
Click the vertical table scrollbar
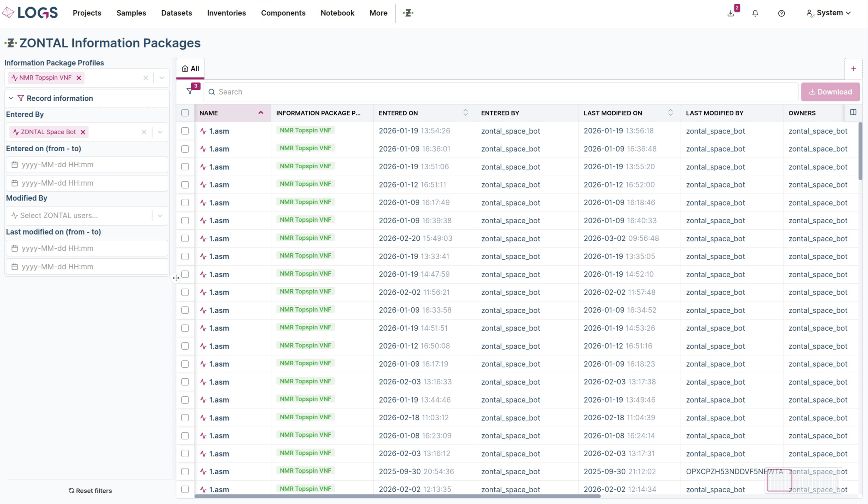(860, 151)
